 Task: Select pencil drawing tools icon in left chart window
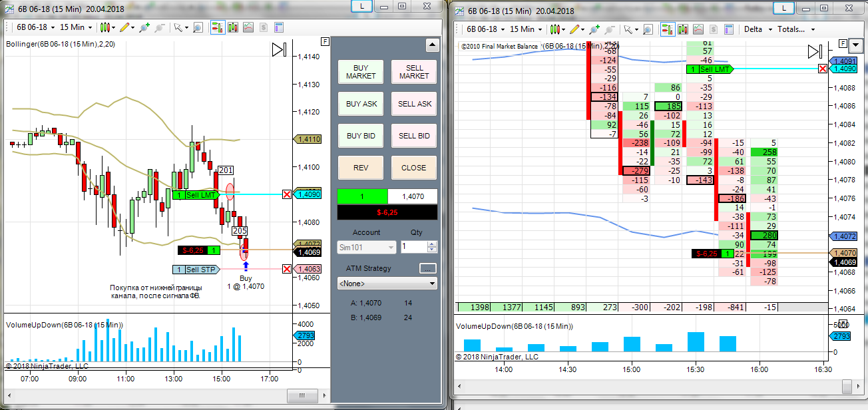pyautogui.click(x=124, y=27)
